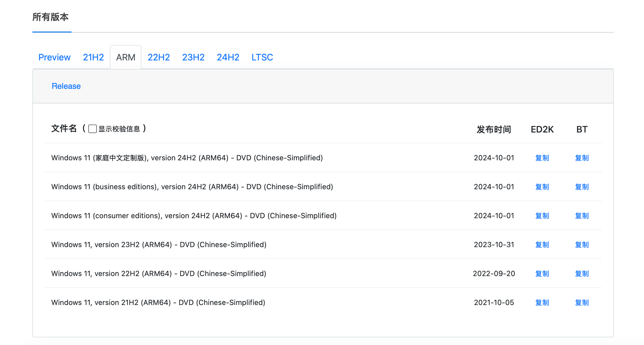644x345 pixels.
Task: Click the 2024-10-01 date in business editions row
Action: pyautogui.click(x=494, y=187)
